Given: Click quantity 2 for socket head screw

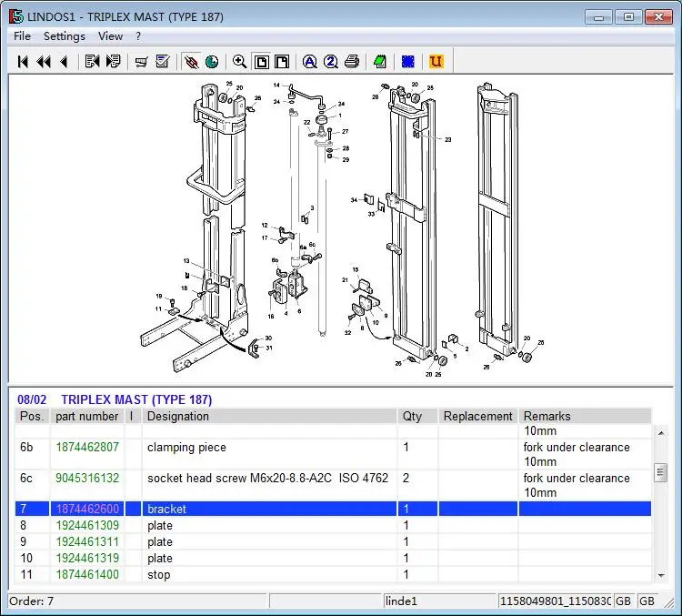Looking at the screenshot, I should click(x=406, y=478).
